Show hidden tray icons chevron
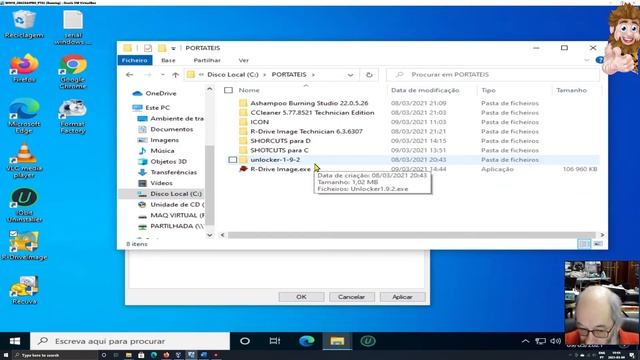Screen dimensions: 640x360 [x=526, y=341]
